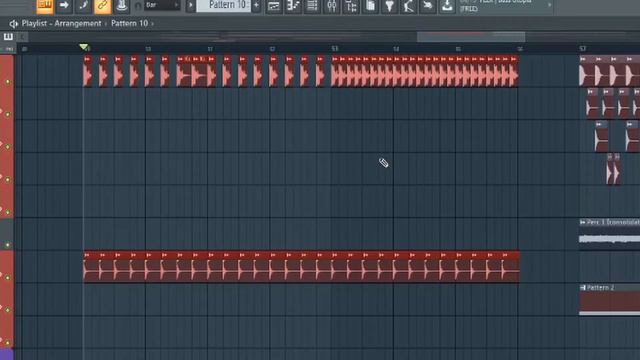Click the stamp tool icon

(122, 6)
